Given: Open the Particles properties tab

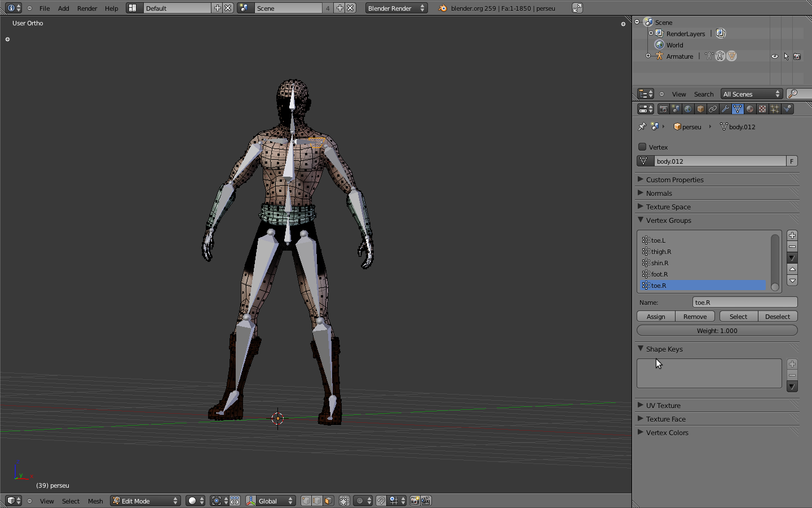Looking at the screenshot, I should click(775, 109).
